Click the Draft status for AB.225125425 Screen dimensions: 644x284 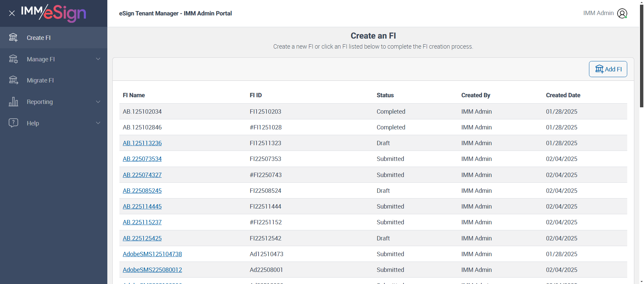383,238
